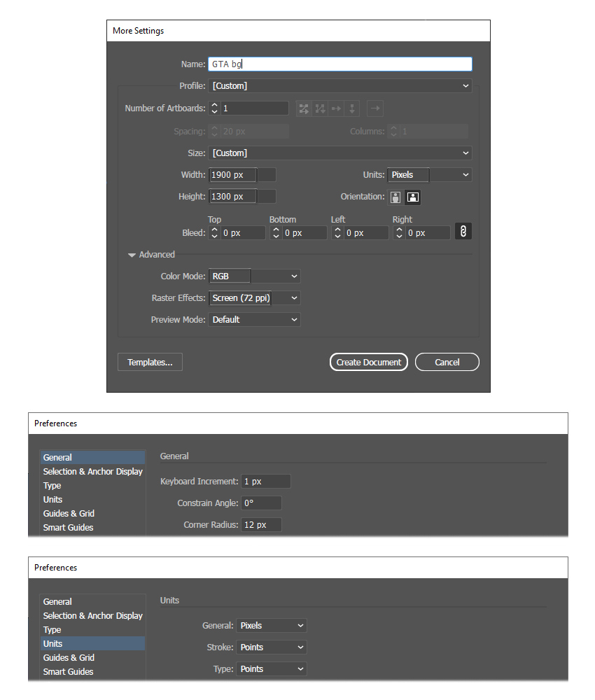Open the Profile dropdown showing Custom
Viewport: 595px width, 700px height.
tap(339, 85)
